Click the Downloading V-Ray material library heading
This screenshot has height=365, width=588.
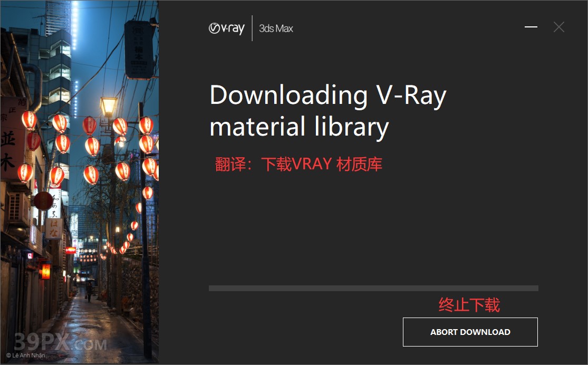pyautogui.click(x=328, y=111)
